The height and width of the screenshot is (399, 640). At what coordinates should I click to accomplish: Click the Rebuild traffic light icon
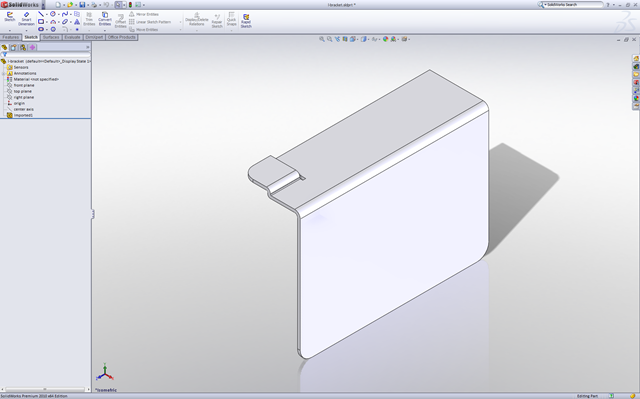pos(130,5)
